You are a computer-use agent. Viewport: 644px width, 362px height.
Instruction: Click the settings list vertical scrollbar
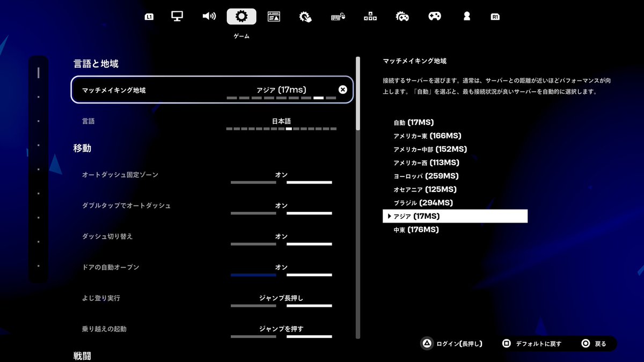[358, 198]
